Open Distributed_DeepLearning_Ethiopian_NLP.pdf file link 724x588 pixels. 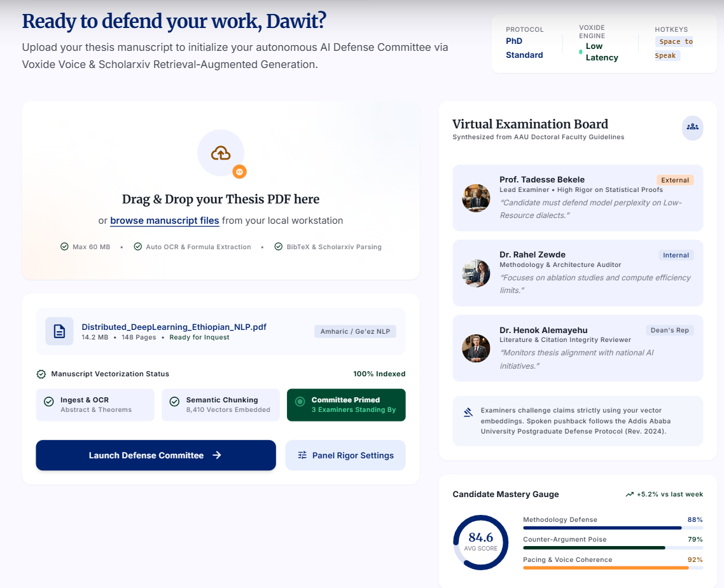(x=174, y=327)
